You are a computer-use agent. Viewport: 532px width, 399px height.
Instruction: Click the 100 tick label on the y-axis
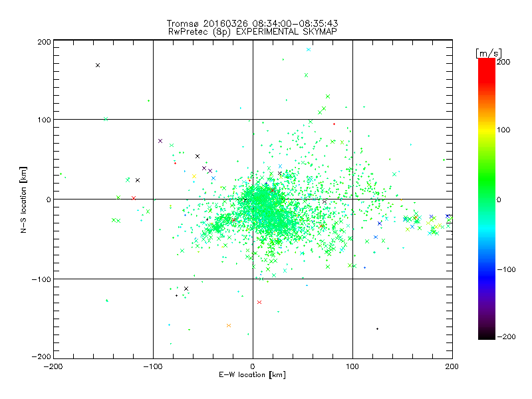[x=44, y=120]
